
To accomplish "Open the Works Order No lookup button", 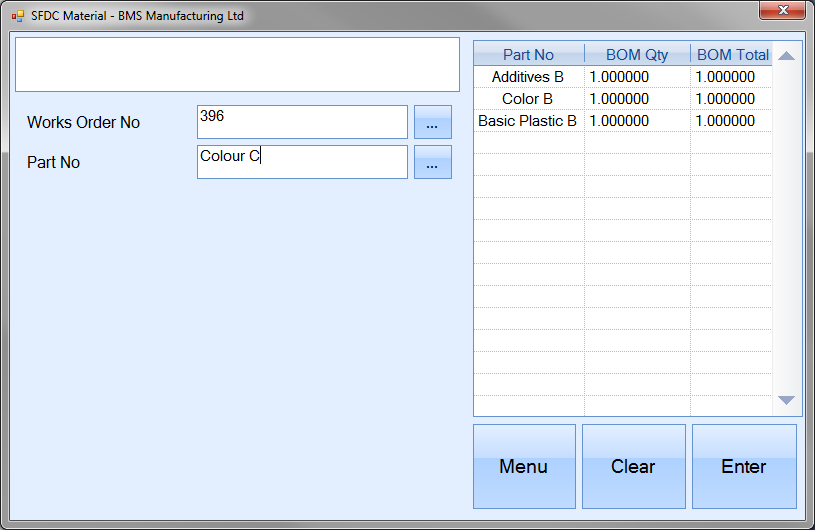I will tap(432, 122).
